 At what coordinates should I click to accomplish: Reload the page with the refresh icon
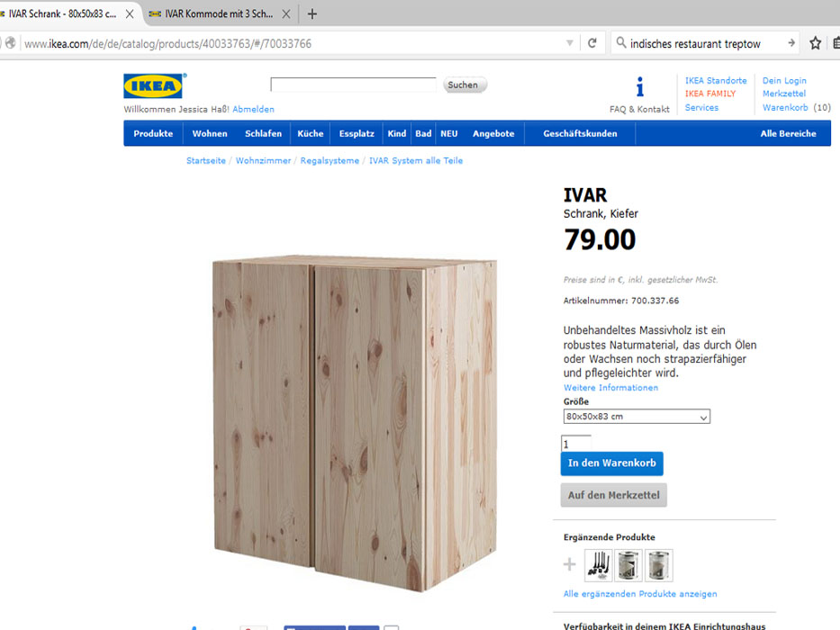tap(592, 43)
